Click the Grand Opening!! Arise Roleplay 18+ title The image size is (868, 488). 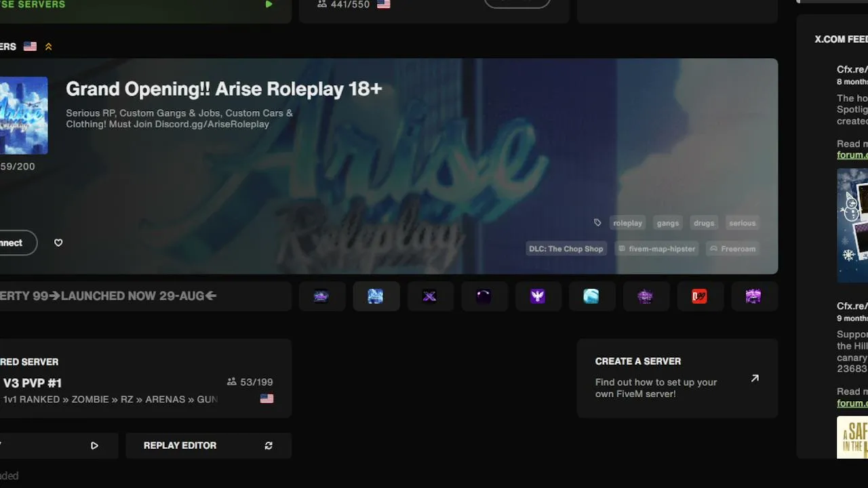click(x=224, y=89)
